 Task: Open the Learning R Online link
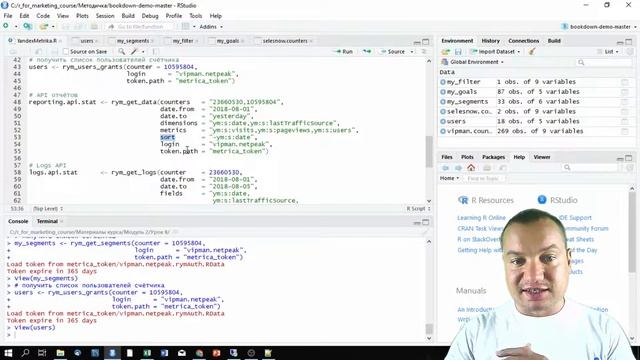click(x=481, y=218)
